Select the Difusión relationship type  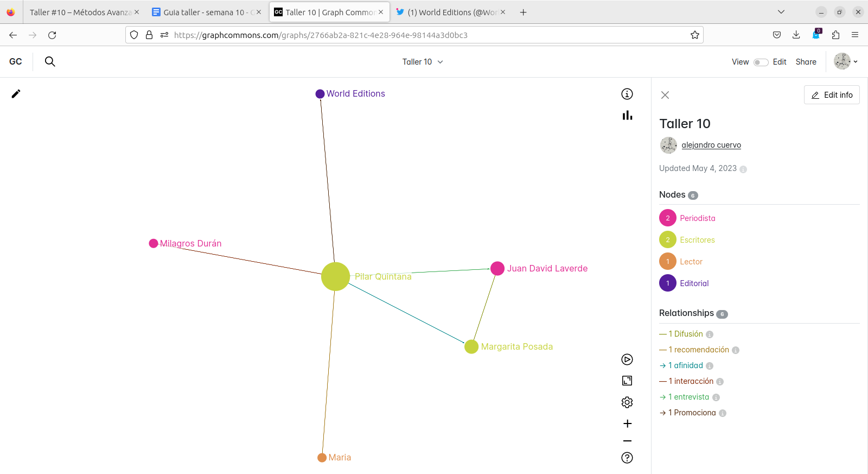point(686,334)
